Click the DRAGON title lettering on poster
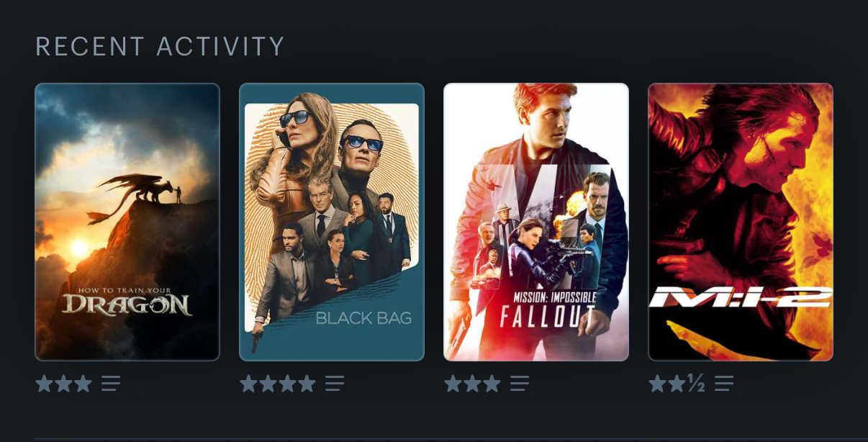 click(127, 305)
